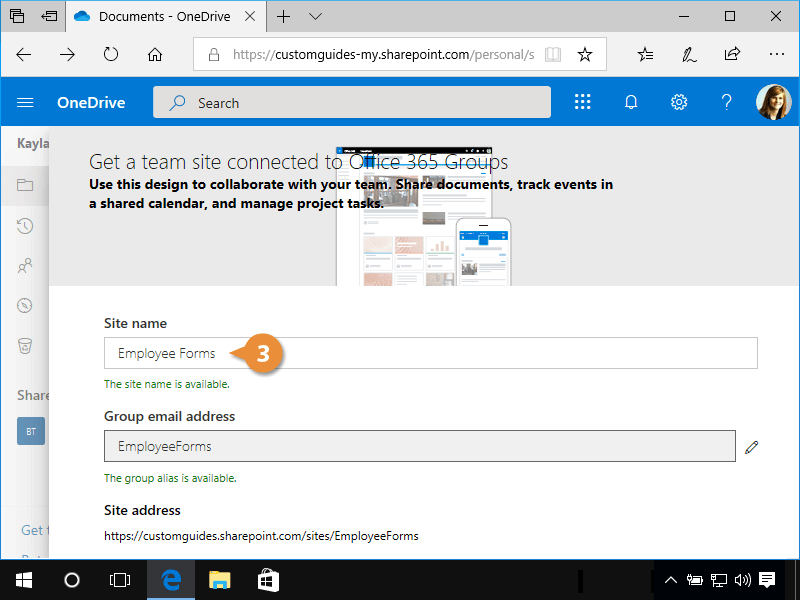Open the Discover compass icon in sidebar
The width and height of the screenshot is (800, 600).
[x=25, y=306]
